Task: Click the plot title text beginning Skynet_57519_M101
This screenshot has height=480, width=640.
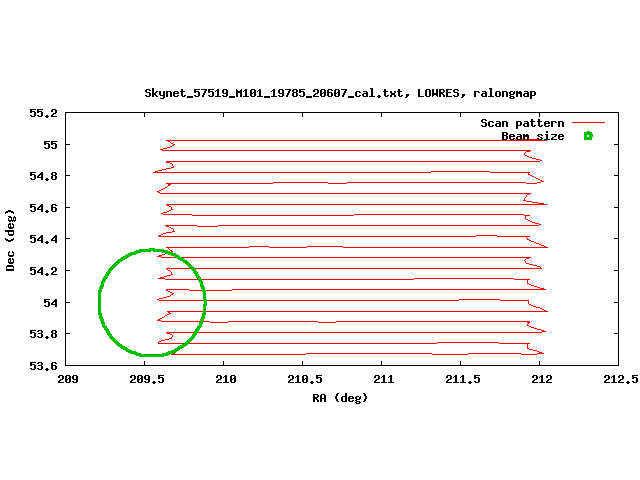Action: pos(340,93)
